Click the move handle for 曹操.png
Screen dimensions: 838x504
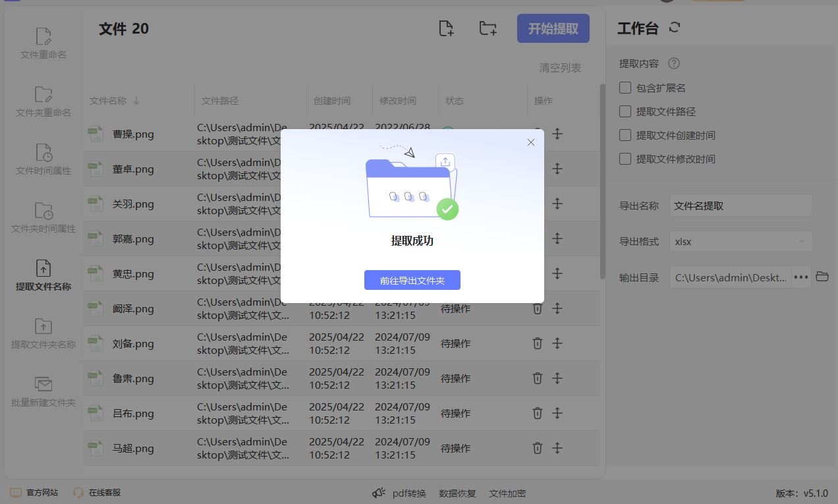coord(557,134)
